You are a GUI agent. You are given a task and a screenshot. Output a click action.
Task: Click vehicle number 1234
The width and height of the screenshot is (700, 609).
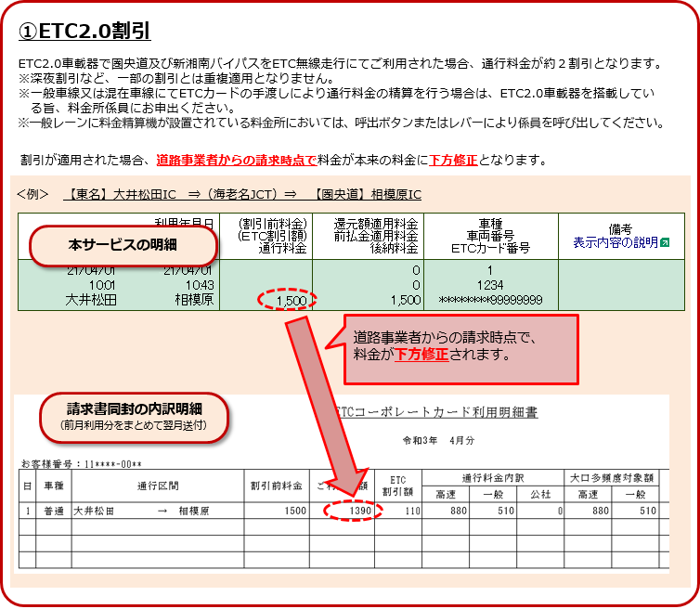[x=490, y=285]
